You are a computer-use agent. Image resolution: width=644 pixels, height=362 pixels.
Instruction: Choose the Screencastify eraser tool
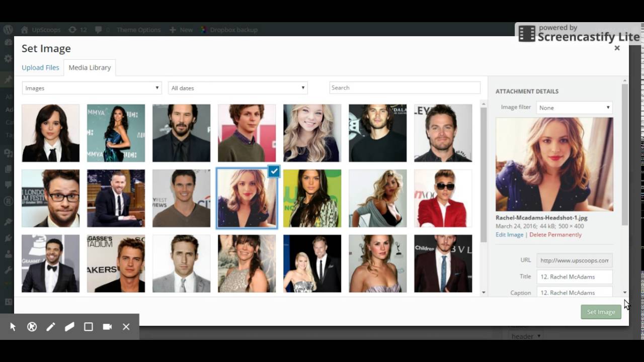point(69,327)
